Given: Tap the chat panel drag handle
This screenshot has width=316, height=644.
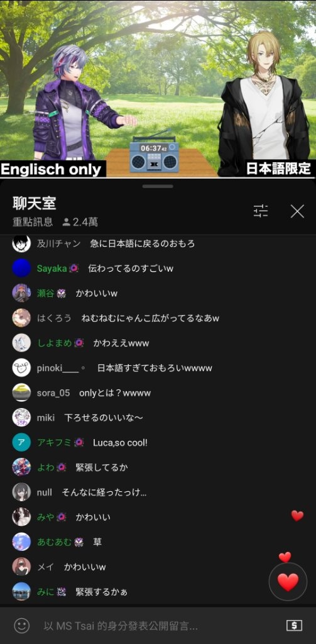Looking at the screenshot, I should (x=158, y=186).
